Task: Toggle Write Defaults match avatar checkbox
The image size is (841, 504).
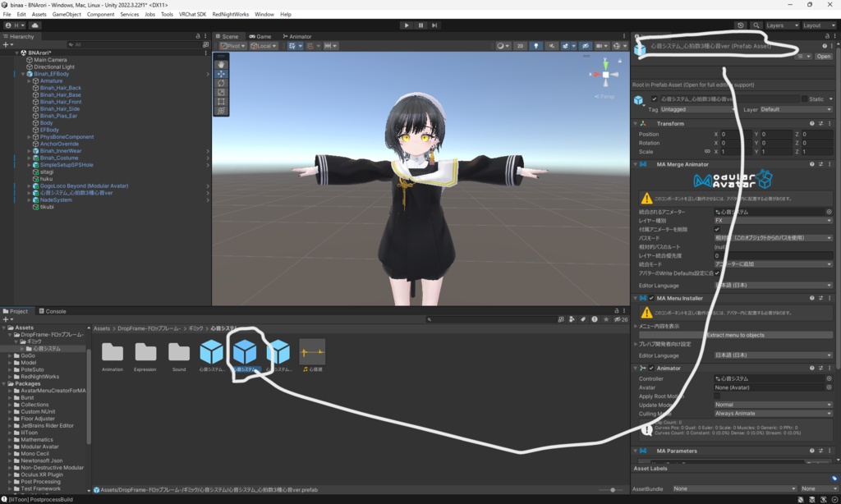Action: point(717,273)
